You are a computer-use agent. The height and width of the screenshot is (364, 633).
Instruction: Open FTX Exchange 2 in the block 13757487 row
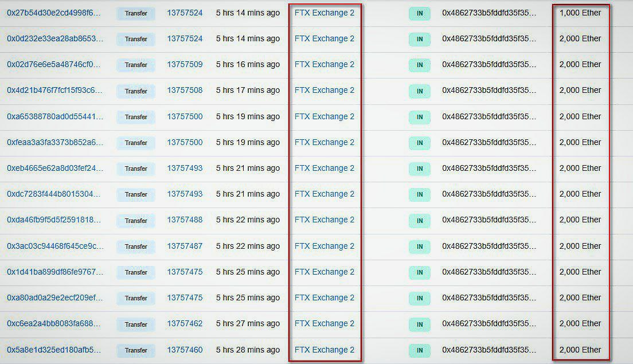point(325,246)
